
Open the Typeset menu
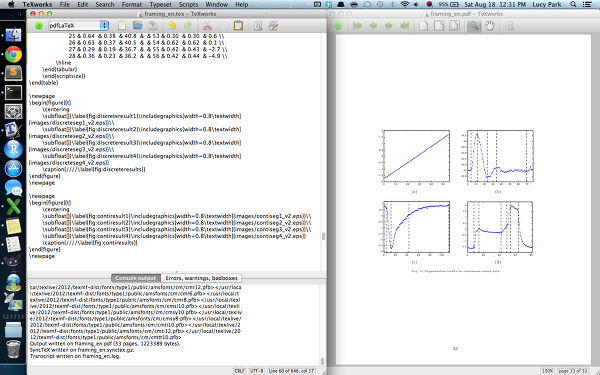coord(160,5)
